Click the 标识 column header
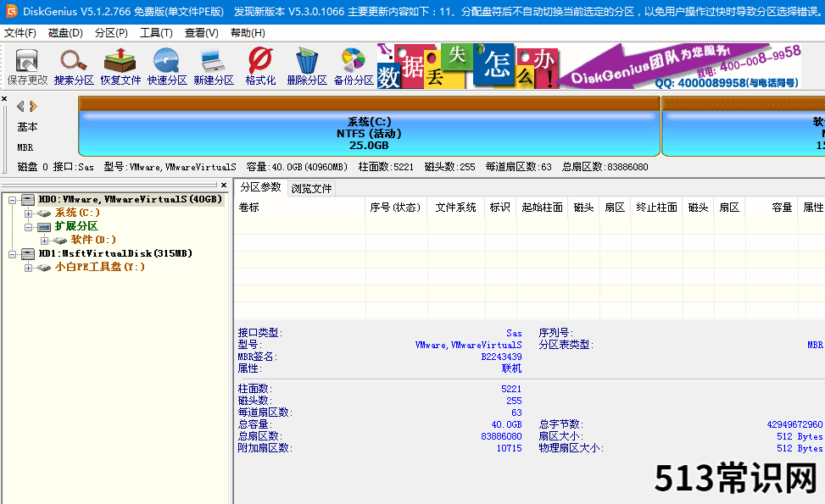 [x=500, y=208]
